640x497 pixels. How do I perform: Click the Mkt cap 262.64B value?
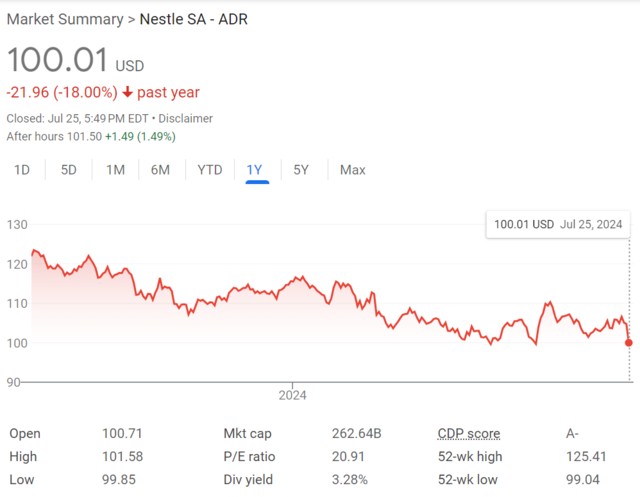click(x=358, y=434)
